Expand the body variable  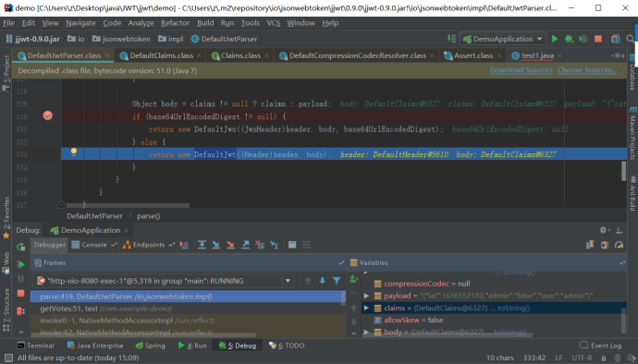(366, 333)
